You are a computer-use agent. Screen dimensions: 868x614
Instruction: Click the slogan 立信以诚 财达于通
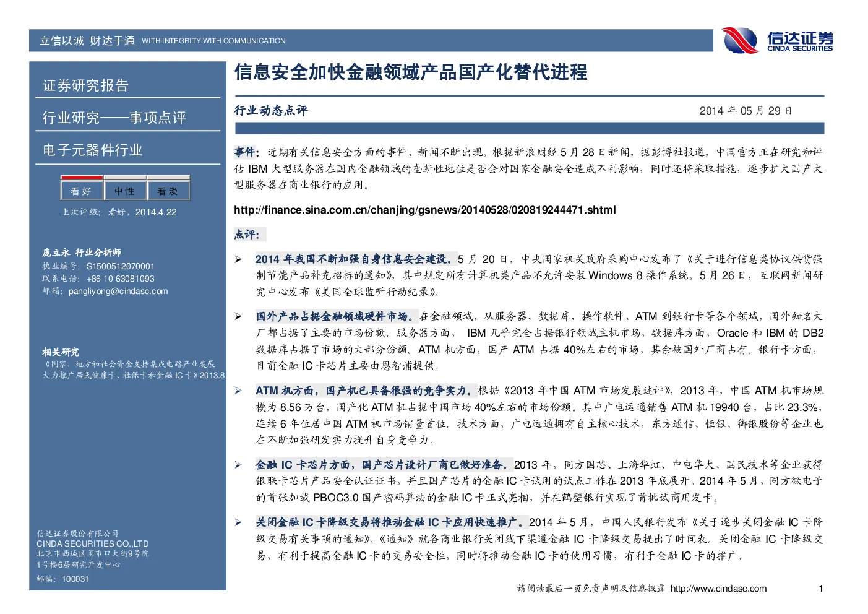tap(87, 41)
